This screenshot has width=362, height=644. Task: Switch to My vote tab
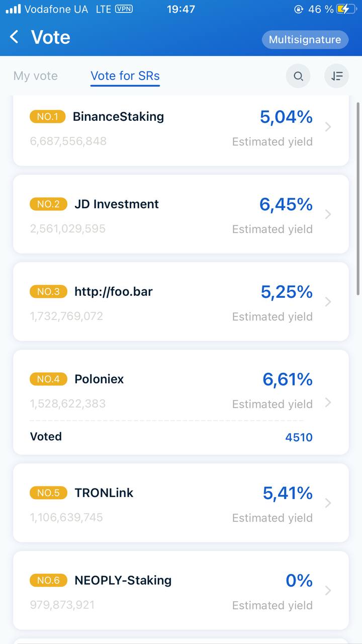click(36, 76)
